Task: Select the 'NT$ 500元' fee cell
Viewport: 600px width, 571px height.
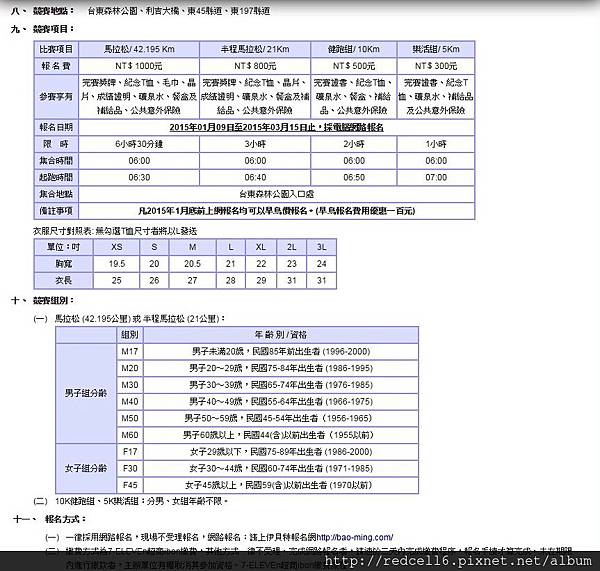Action: tap(354, 66)
